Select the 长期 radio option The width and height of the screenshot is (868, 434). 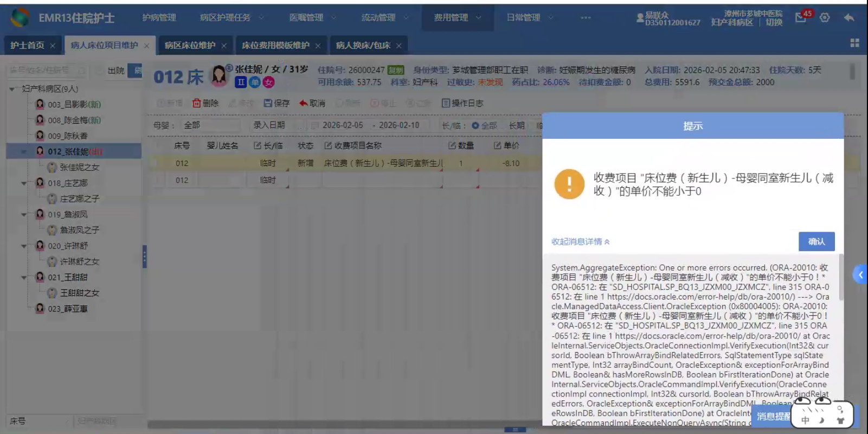pyautogui.click(x=517, y=125)
